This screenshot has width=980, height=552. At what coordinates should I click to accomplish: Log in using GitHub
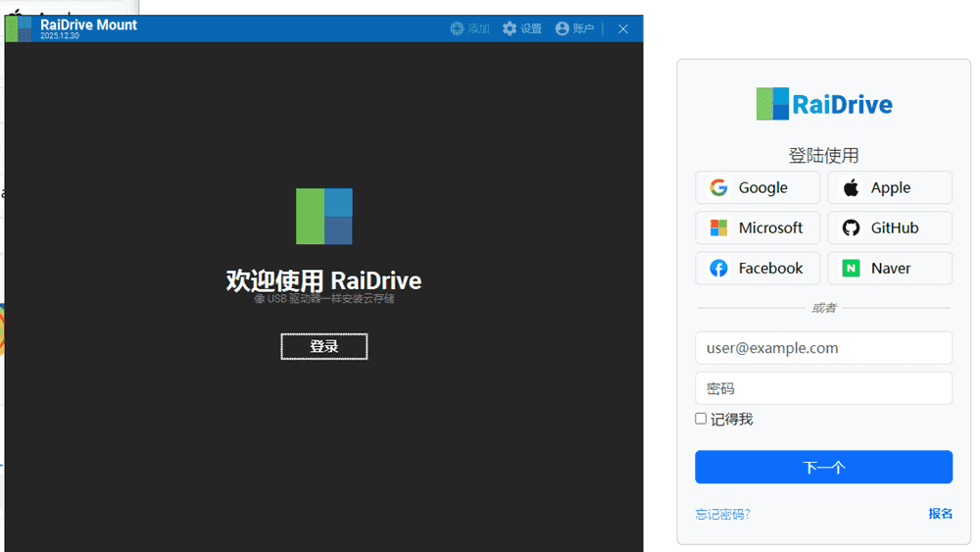click(889, 227)
